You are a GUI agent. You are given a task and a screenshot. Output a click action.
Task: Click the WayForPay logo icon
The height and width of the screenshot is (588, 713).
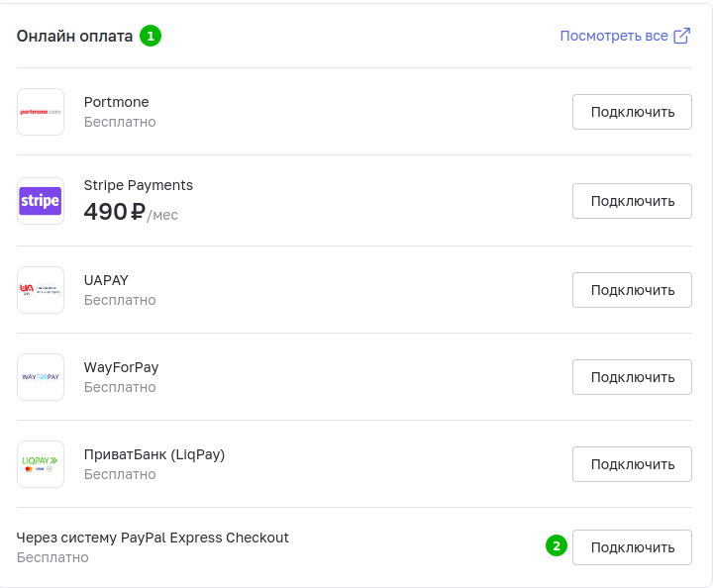[41, 377]
